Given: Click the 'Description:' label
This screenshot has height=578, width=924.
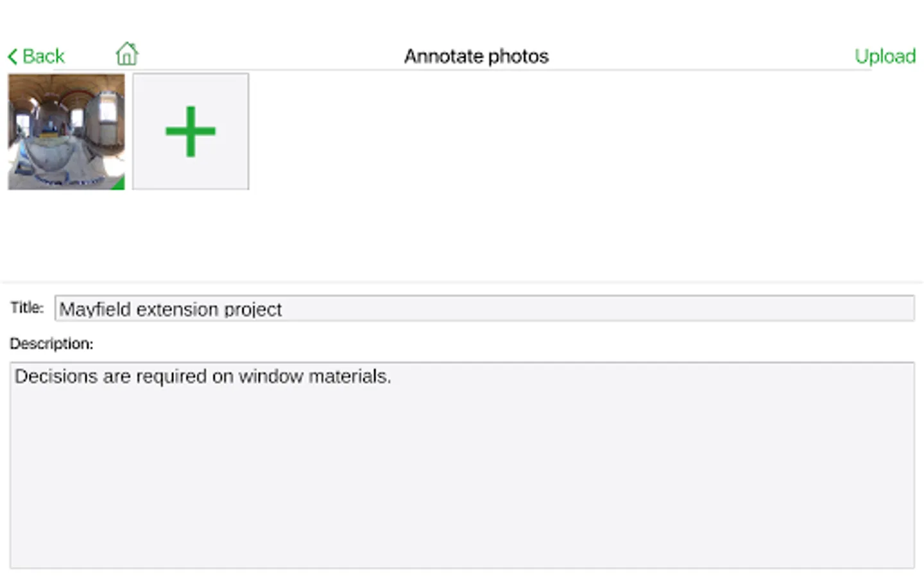Looking at the screenshot, I should pyautogui.click(x=51, y=344).
